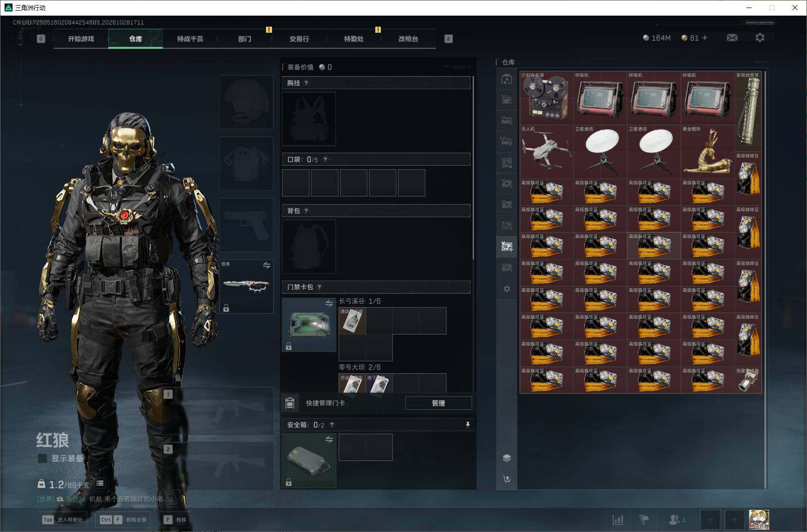The image size is (807, 532).
Task: Click the helmet equipment slot
Action: point(246,102)
